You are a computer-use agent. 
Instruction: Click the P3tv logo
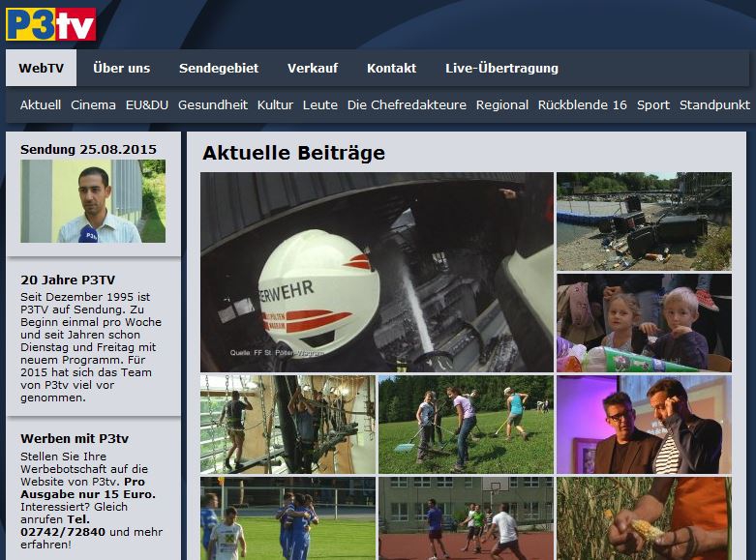click(51, 24)
